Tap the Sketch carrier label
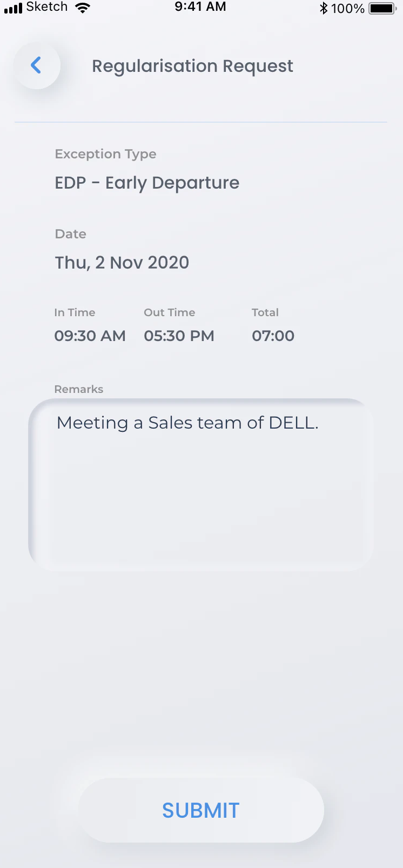 tap(47, 7)
